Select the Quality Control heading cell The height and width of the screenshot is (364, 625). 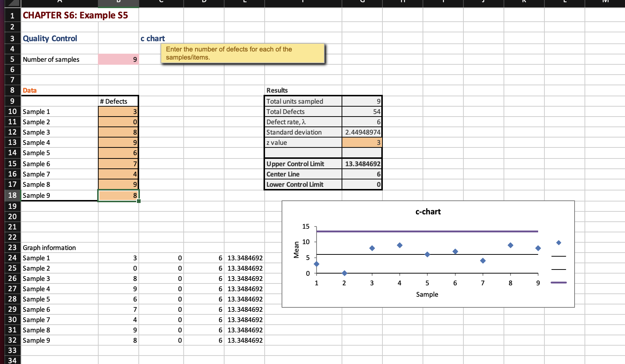click(x=50, y=38)
